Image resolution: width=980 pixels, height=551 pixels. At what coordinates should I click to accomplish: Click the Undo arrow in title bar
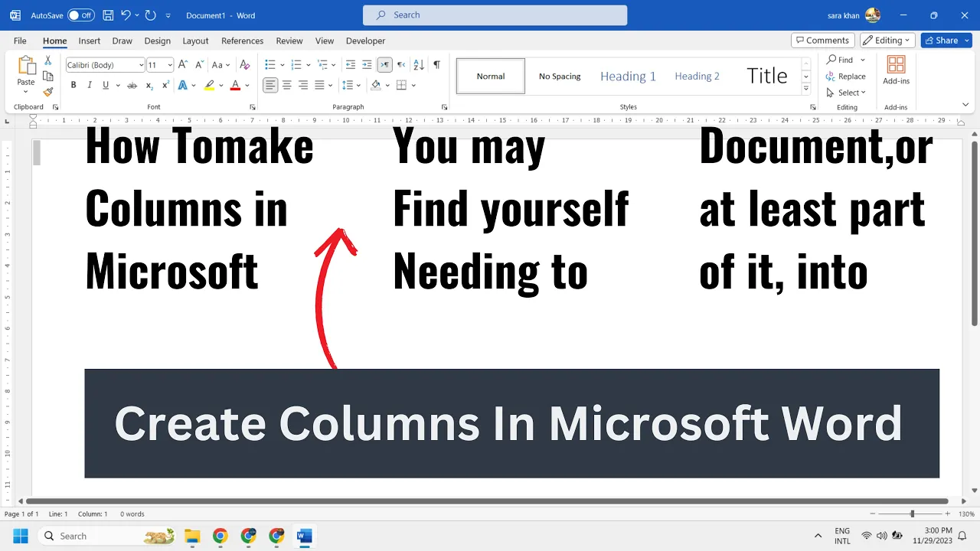coord(126,15)
